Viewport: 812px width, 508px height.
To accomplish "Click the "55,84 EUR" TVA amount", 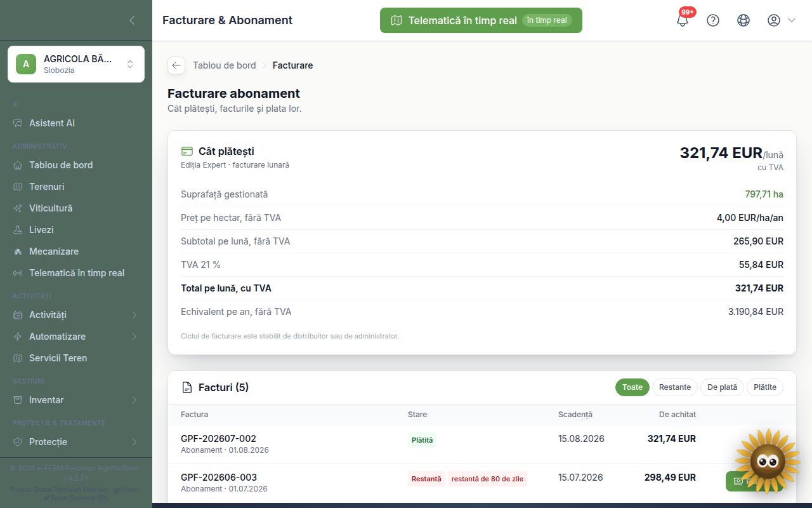I will click(761, 265).
